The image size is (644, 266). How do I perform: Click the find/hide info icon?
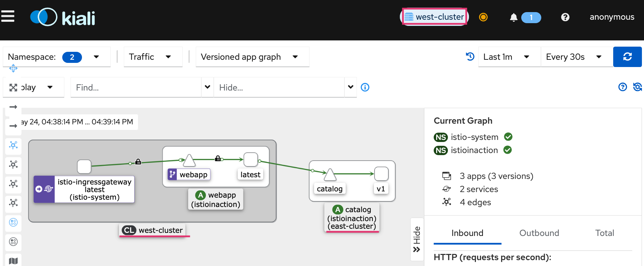click(x=365, y=87)
